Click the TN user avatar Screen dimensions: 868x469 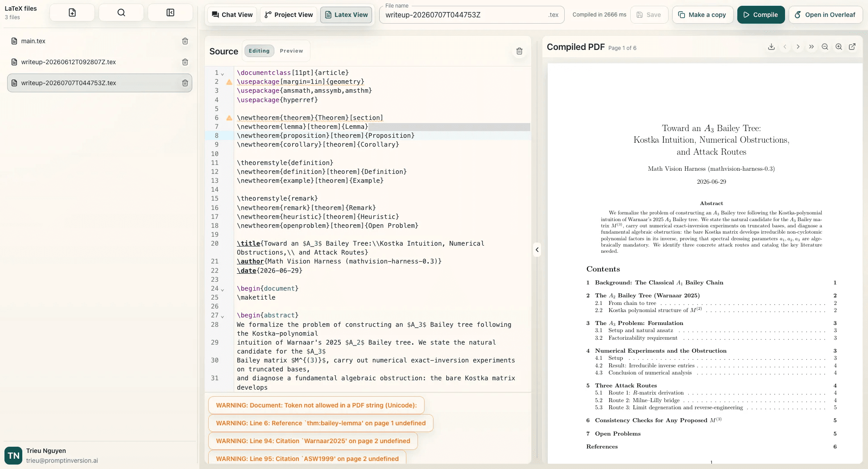pos(13,456)
